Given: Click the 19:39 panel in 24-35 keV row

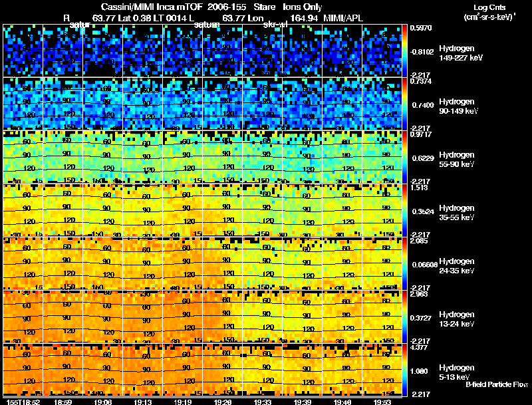Looking at the screenshot, I should click(303, 263).
